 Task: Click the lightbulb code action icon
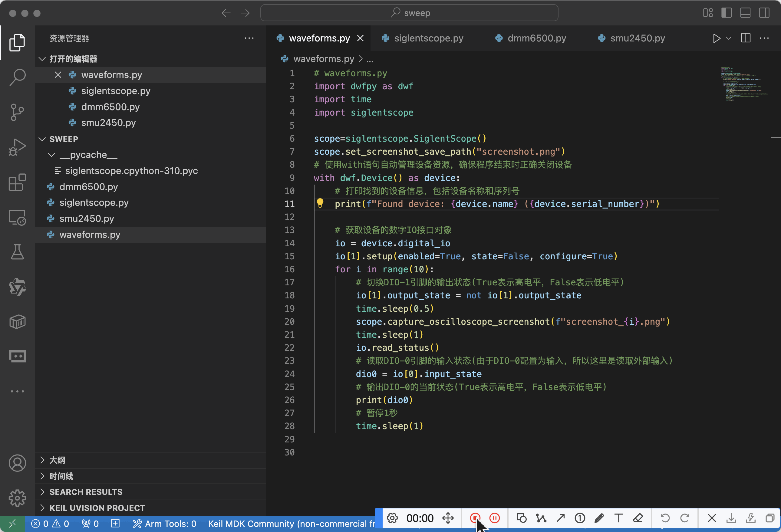[x=320, y=203]
